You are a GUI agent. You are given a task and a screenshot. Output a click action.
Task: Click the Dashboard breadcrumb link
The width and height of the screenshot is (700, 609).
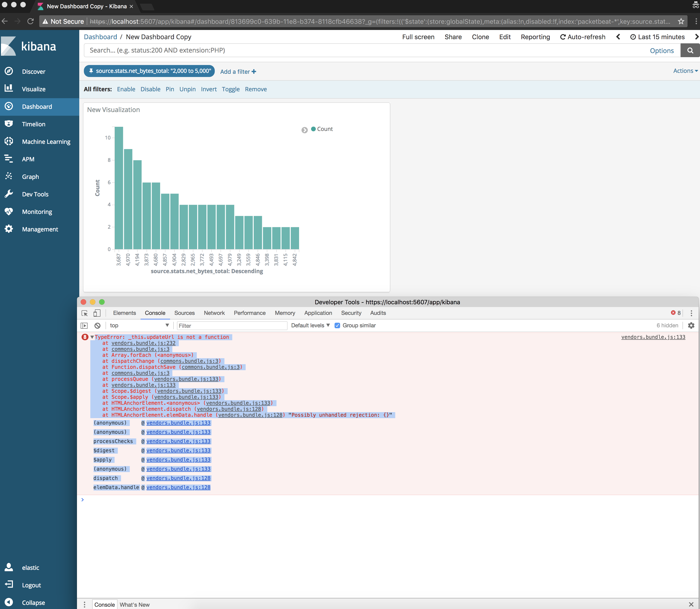[x=100, y=37]
